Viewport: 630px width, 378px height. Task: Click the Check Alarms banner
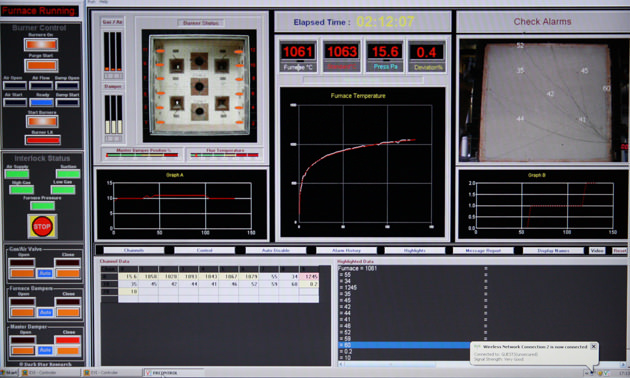click(x=542, y=22)
